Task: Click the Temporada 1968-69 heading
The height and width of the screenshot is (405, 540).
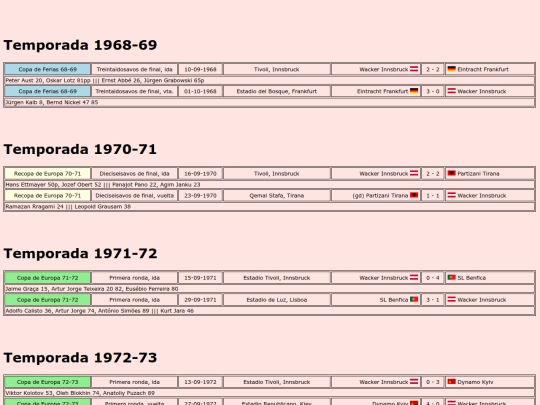Action: [x=80, y=45]
